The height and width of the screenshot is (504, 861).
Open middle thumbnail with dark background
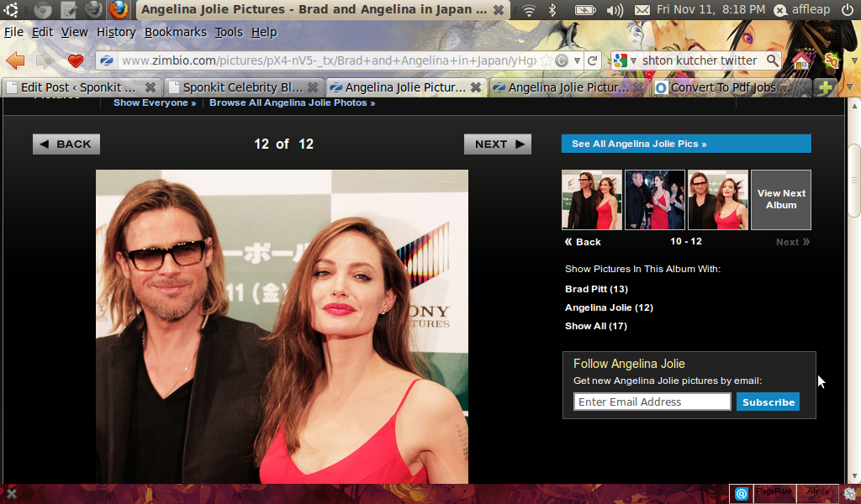(654, 199)
